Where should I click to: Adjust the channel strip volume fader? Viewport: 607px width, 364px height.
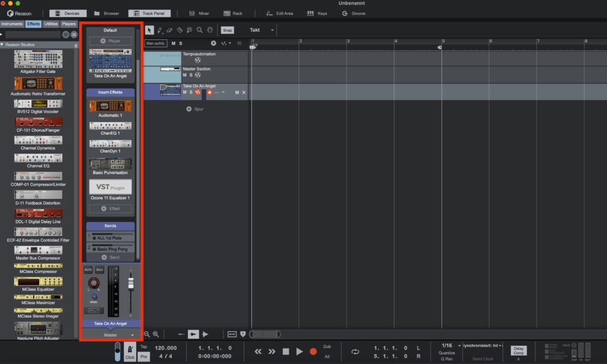click(x=131, y=283)
